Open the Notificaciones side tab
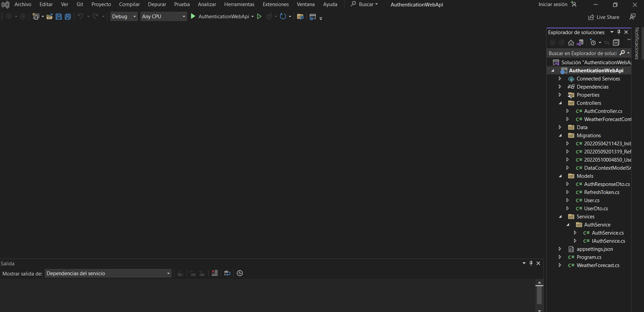The width and height of the screenshot is (644, 312). click(637, 43)
